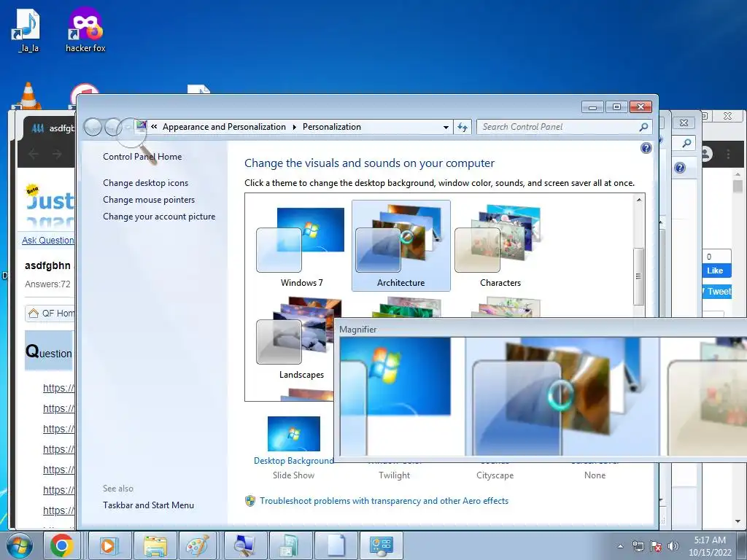This screenshot has height=560, width=747.
Task: Click browser profile avatar icon at right
Action: (x=707, y=155)
